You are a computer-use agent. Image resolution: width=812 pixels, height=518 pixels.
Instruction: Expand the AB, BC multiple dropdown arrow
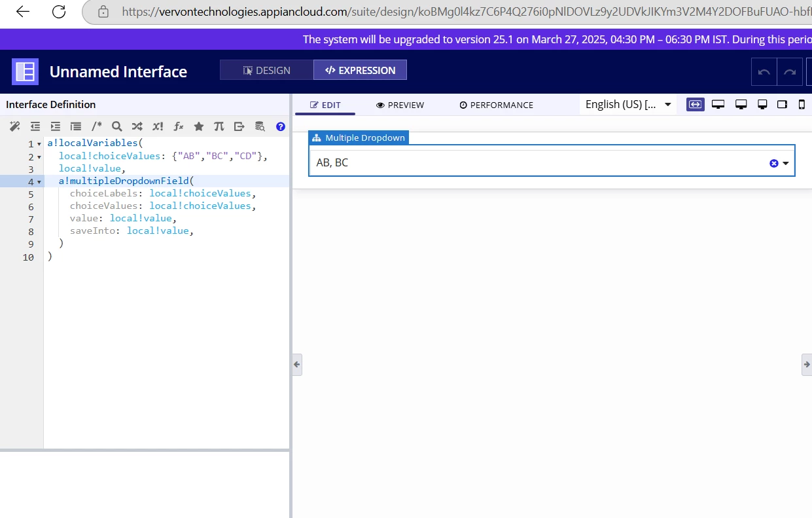pos(786,163)
